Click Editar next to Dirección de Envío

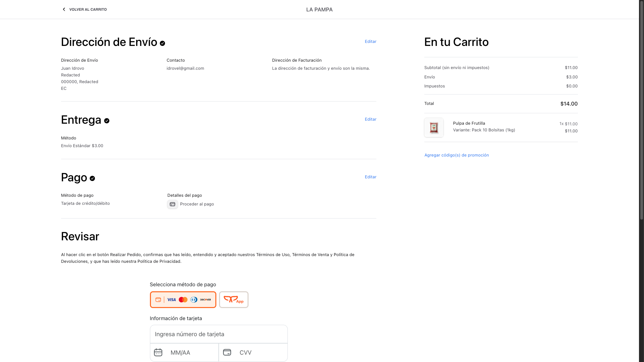point(370,41)
